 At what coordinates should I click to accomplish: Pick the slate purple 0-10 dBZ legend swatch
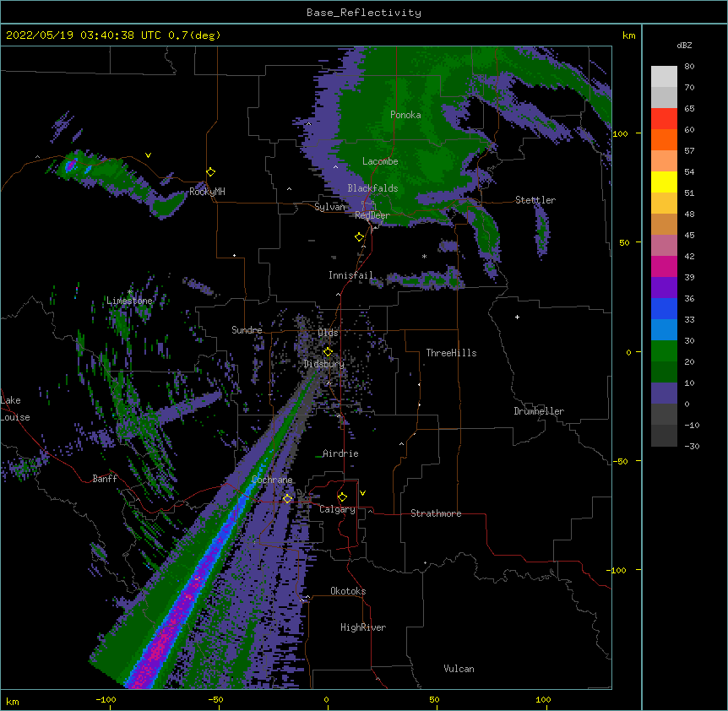[664, 393]
